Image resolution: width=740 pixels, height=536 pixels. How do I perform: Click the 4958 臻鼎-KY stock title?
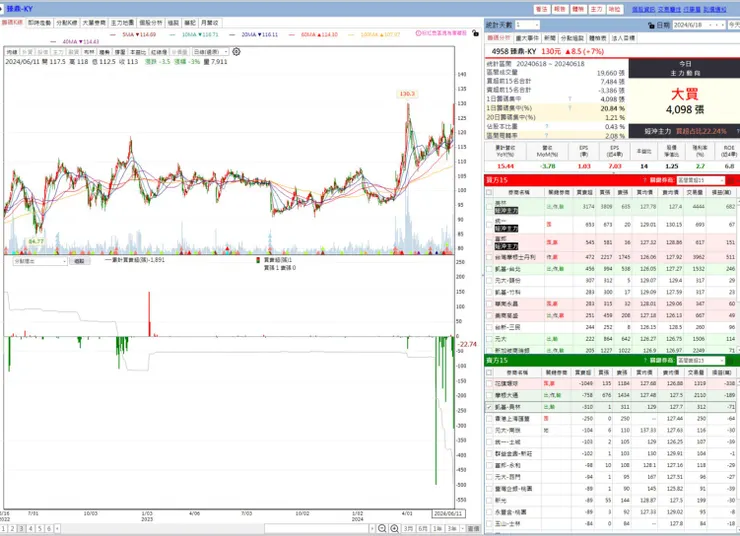(513, 51)
